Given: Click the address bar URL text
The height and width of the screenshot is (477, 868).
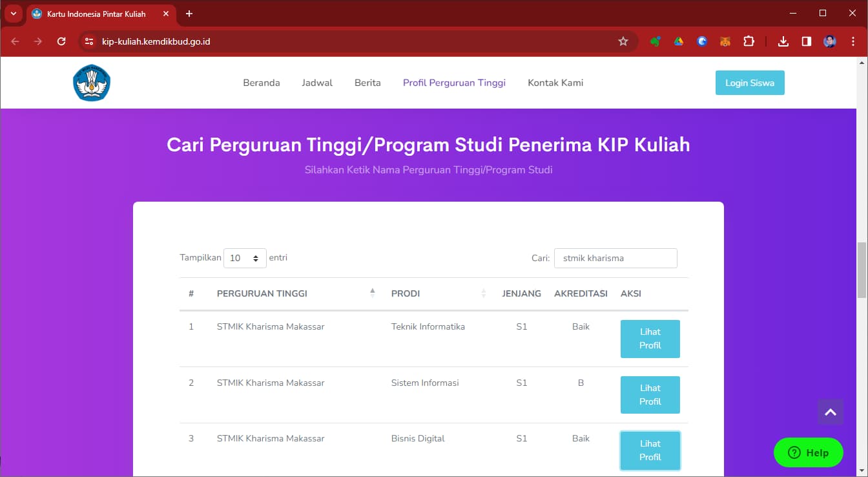Looking at the screenshot, I should tap(156, 41).
